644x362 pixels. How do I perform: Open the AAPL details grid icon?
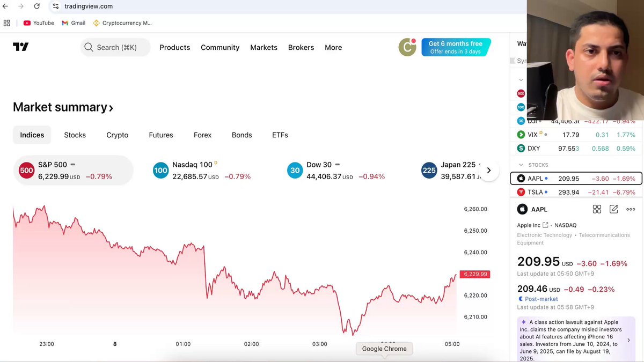[597, 209]
